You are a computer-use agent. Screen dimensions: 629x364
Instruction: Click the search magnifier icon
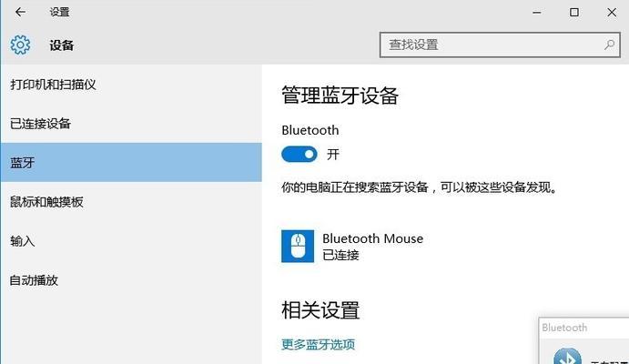609,45
